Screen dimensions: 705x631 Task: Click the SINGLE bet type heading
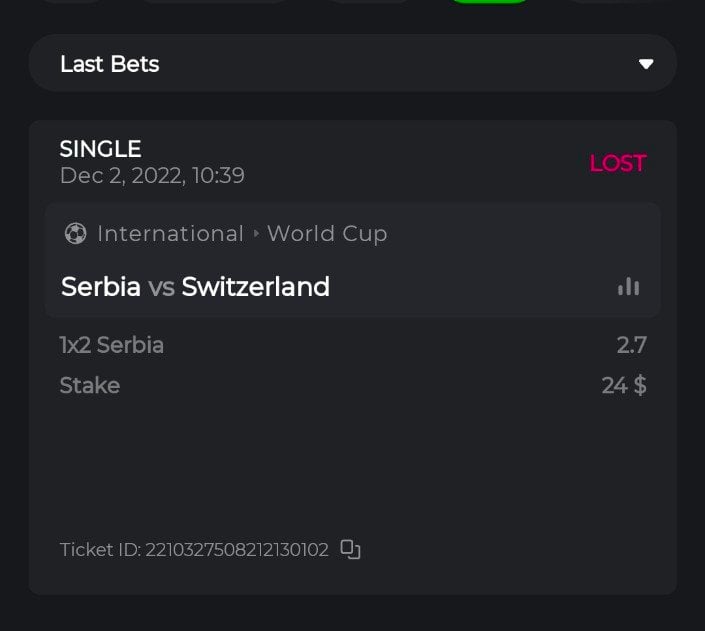(x=101, y=149)
